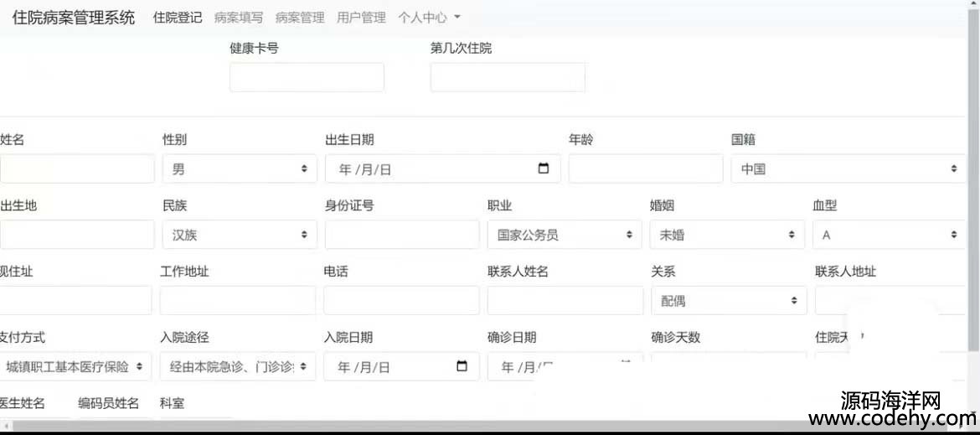Click the 年龄 input field
Screen dimensions: 980x435
646,168
